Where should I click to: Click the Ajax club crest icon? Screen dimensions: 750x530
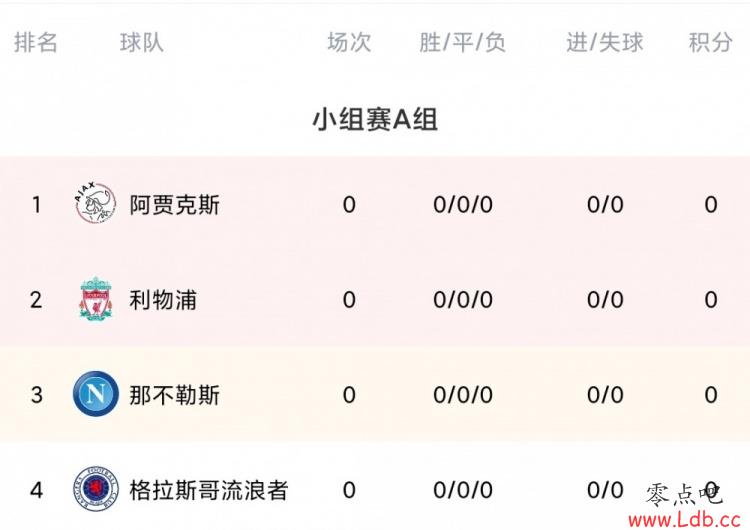point(96,204)
